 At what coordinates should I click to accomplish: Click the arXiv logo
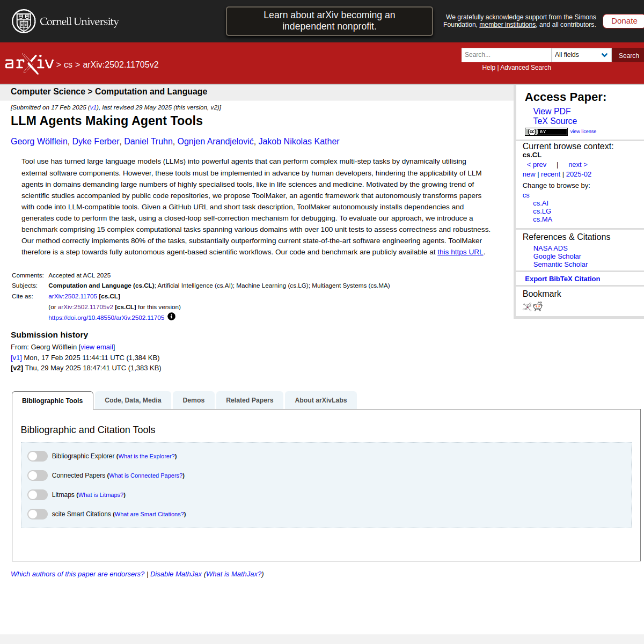coord(30,64)
